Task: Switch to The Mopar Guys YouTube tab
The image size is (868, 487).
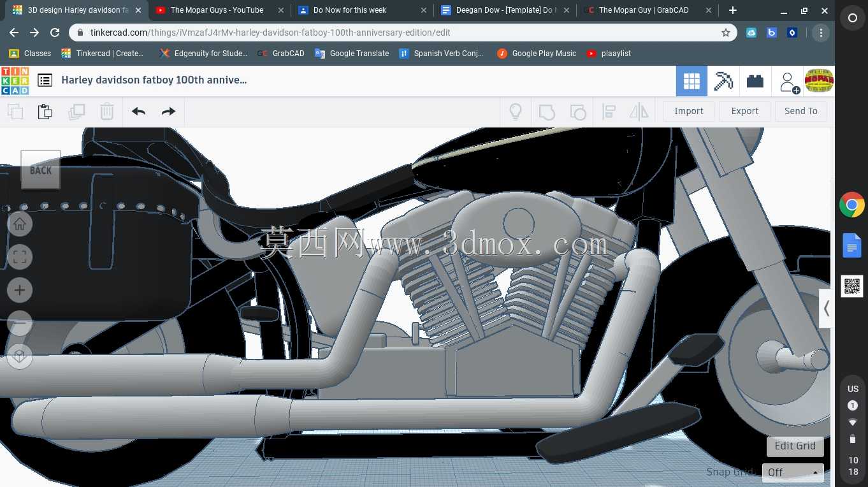Action: click(218, 10)
